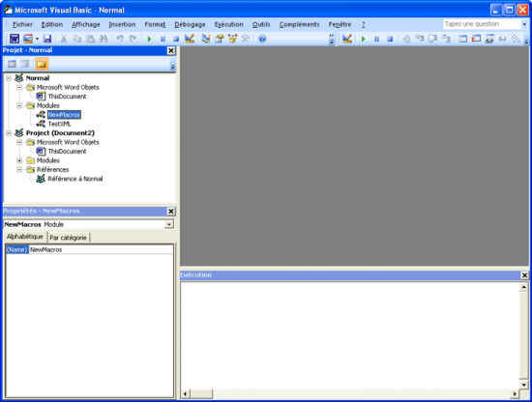532x402 pixels.
Task: Click the Quick Watch icon
Action: pyautogui.click(x=502, y=39)
